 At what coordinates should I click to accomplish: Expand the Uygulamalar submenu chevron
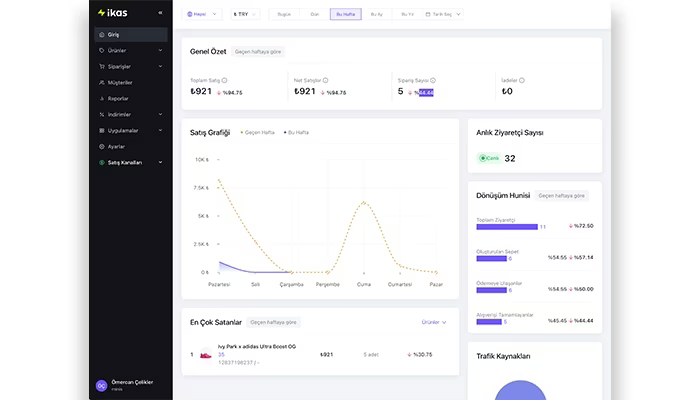(160, 131)
